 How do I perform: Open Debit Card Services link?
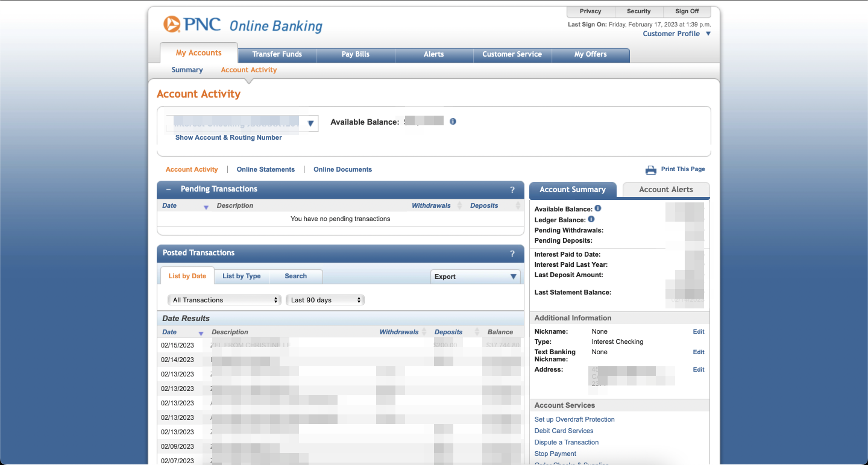pos(564,431)
